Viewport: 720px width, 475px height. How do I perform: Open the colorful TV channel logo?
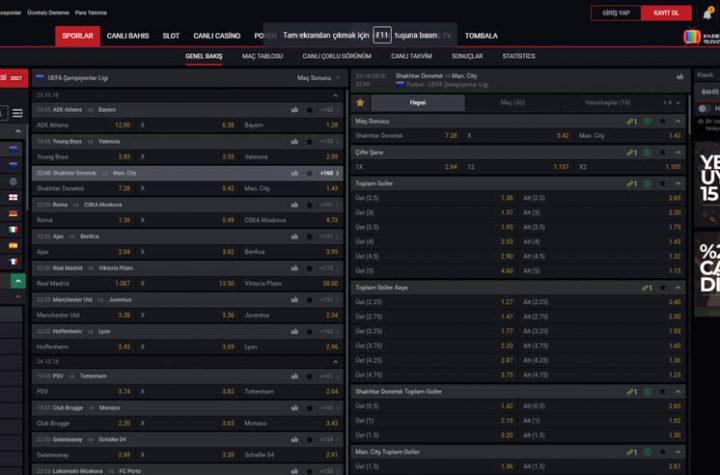(692, 36)
